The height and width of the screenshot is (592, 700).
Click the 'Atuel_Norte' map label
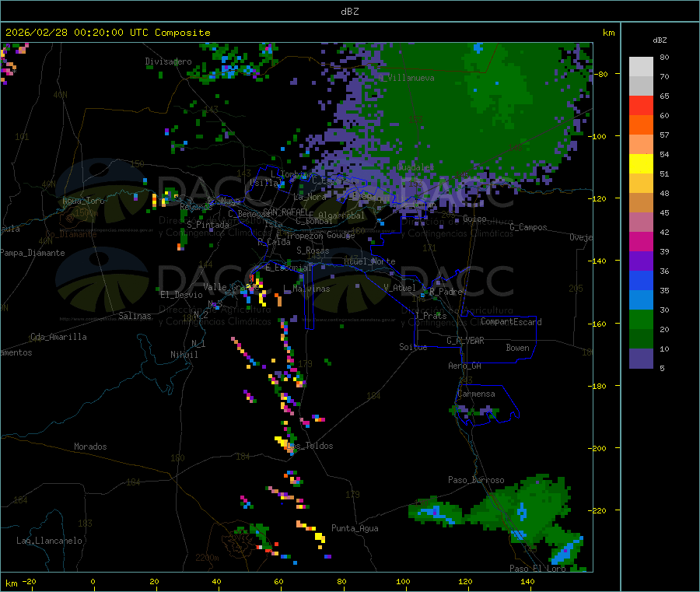coord(369,261)
